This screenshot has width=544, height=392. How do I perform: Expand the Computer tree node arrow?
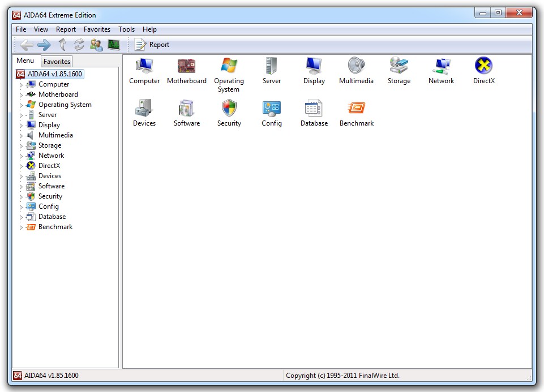21,85
